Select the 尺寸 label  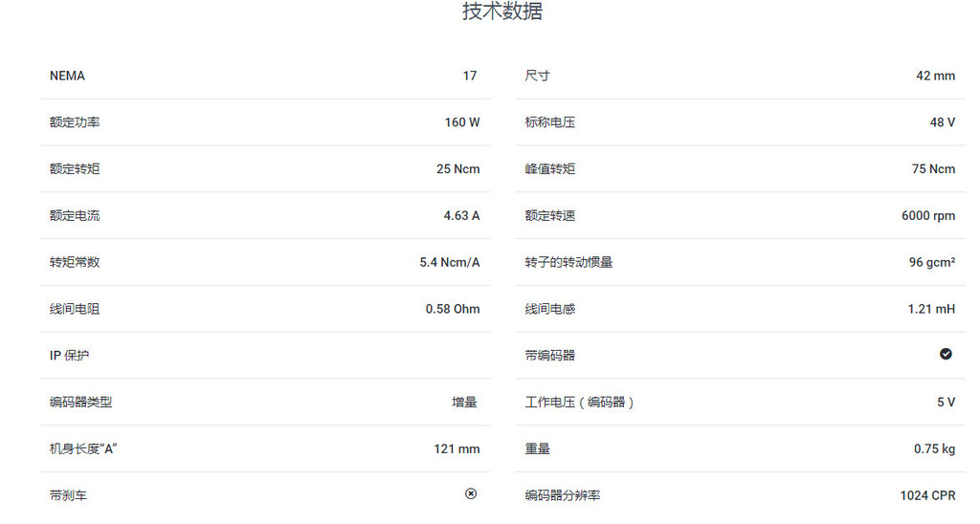[537, 76]
